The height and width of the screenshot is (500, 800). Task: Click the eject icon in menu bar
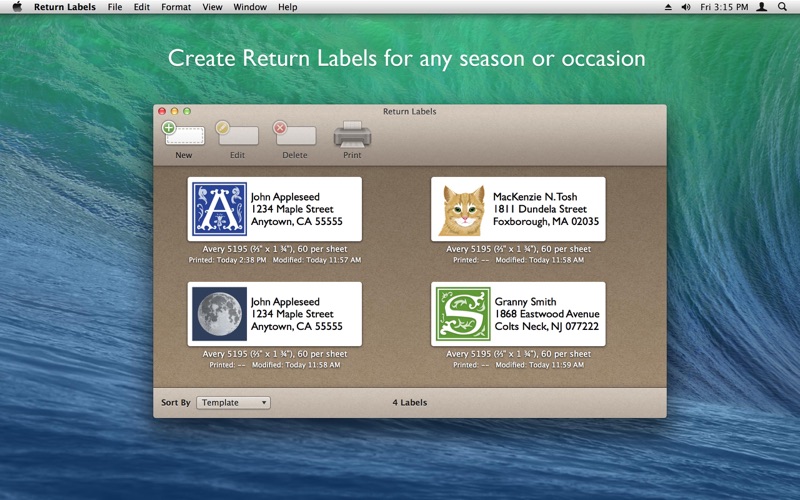click(x=668, y=7)
